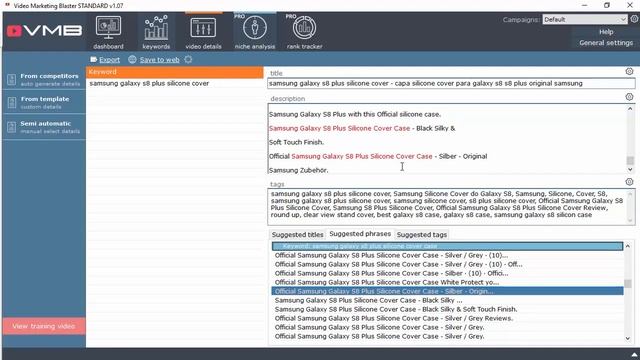Click description scrollbar up arrow
The width and height of the screenshot is (640, 360).
click(630, 109)
